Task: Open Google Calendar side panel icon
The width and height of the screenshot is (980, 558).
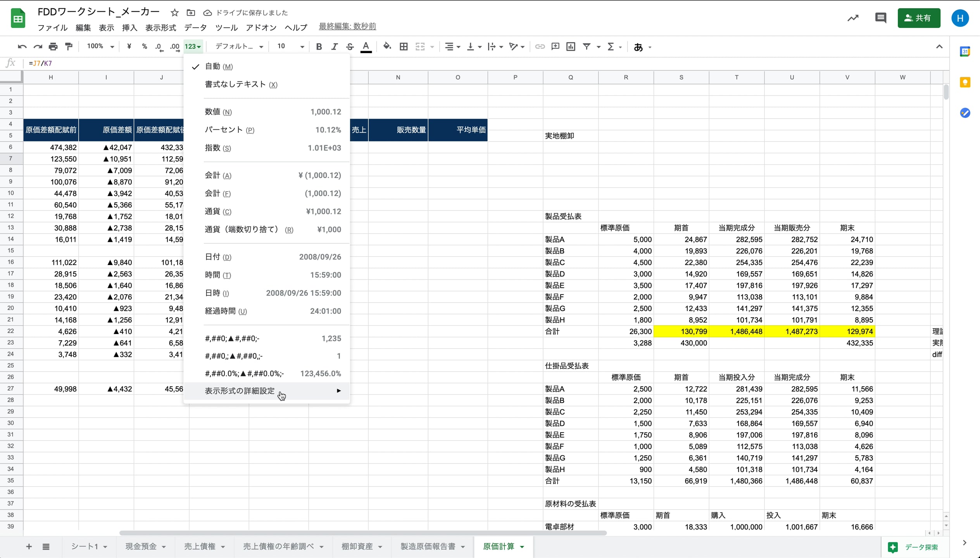Action: pos(965,51)
